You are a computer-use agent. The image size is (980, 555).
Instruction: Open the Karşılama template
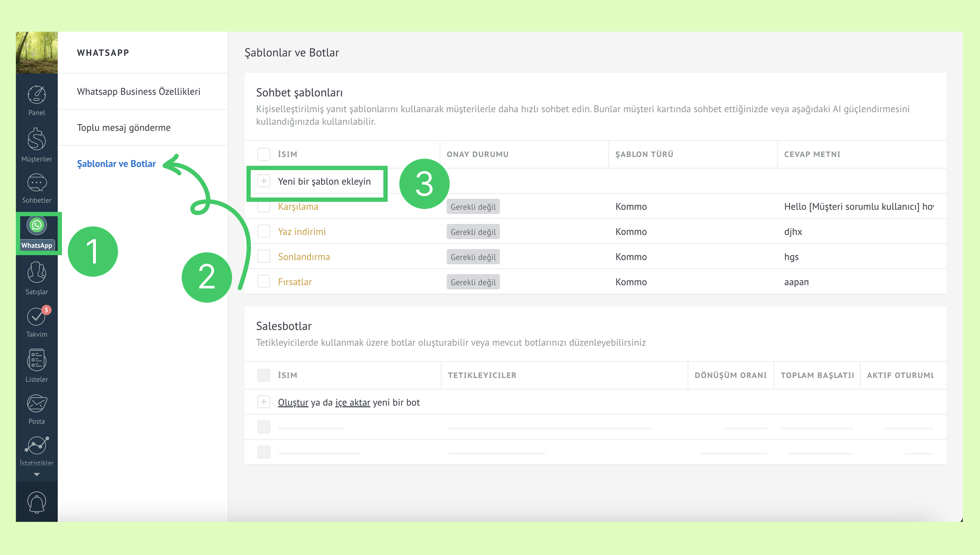point(298,207)
